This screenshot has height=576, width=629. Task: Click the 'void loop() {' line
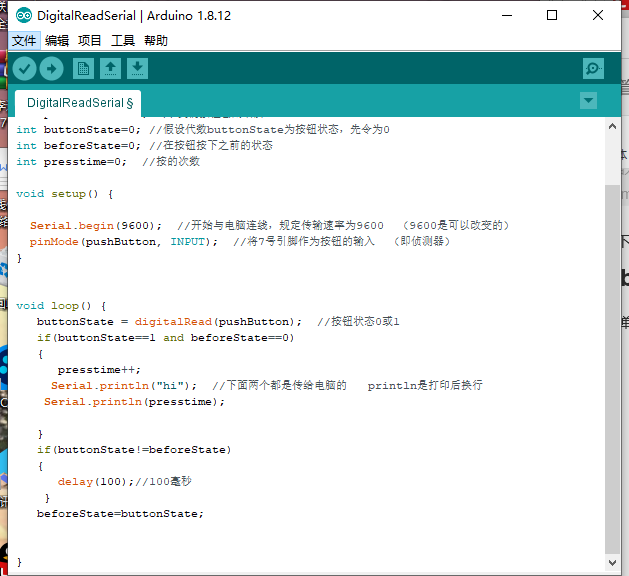(61, 306)
